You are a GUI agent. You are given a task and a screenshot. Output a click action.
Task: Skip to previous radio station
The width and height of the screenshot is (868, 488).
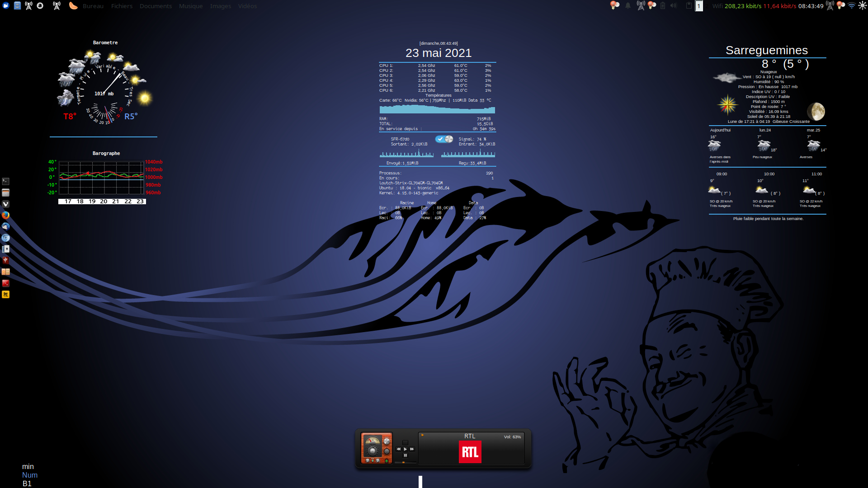[398, 449]
